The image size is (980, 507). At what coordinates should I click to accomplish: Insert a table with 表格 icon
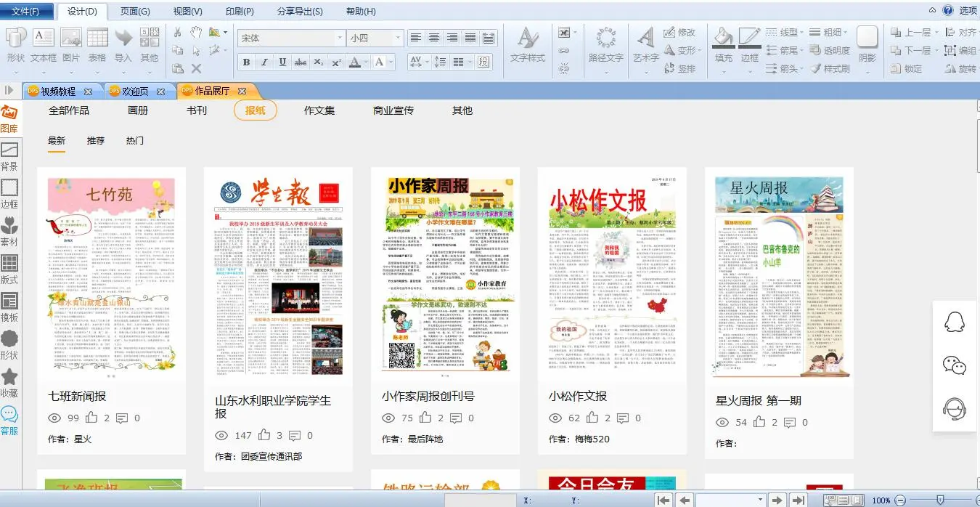97,45
